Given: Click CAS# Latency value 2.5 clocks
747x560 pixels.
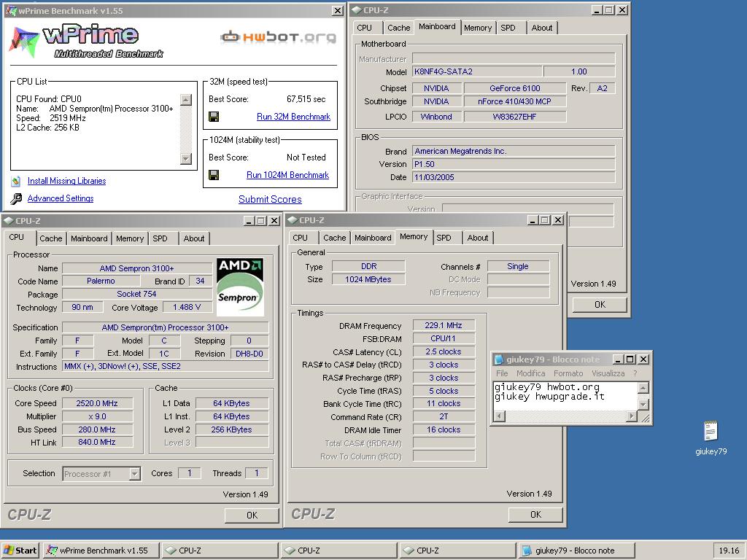Looking at the screenshot, I should pyautogui.click(x=444, y=351).
